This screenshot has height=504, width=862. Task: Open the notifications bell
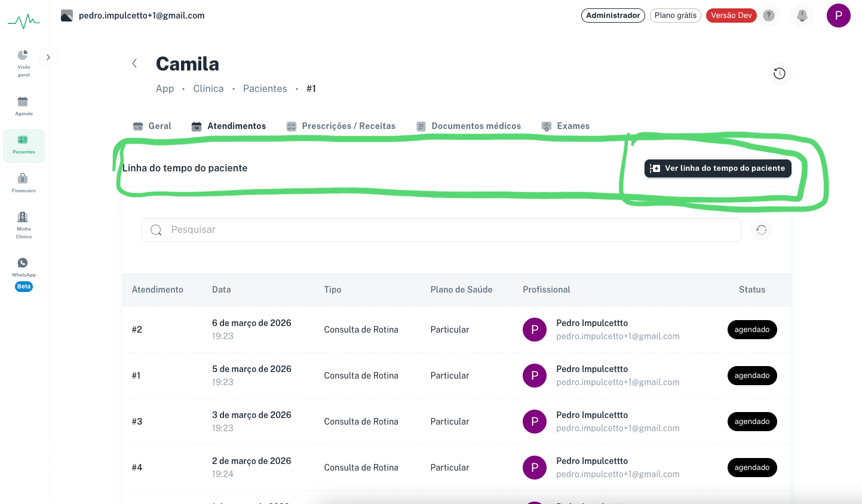pos(802,16)
